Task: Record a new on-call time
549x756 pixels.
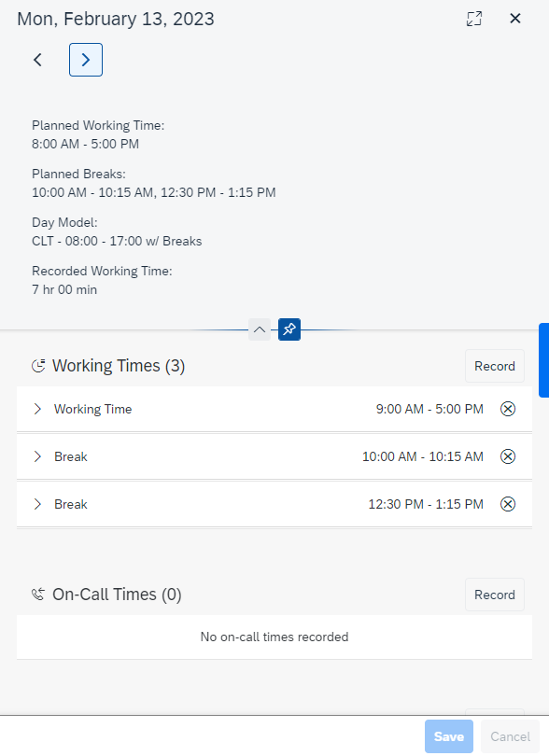Action: (495, 595)
